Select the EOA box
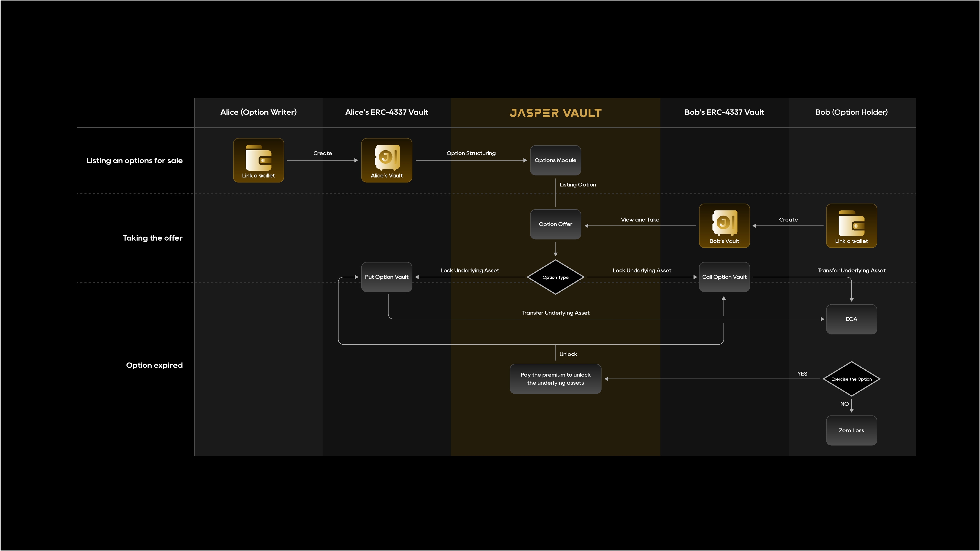The image size is (980, 551). pos(851,319)
